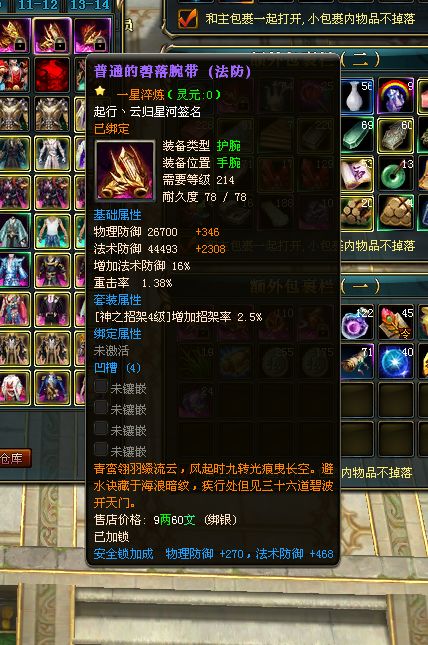Select the mahjong tile item
This screenshot has height=645, width=428.
click(357, 174)
